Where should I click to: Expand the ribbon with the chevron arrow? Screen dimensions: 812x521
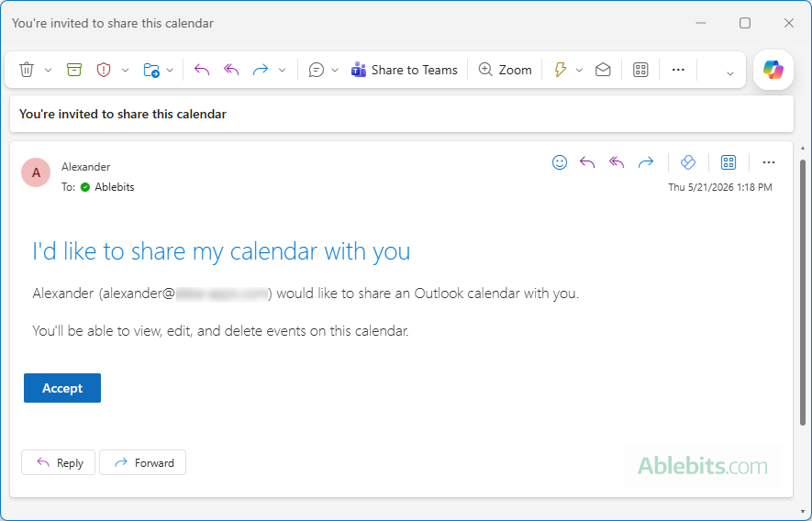coord(730,73)
